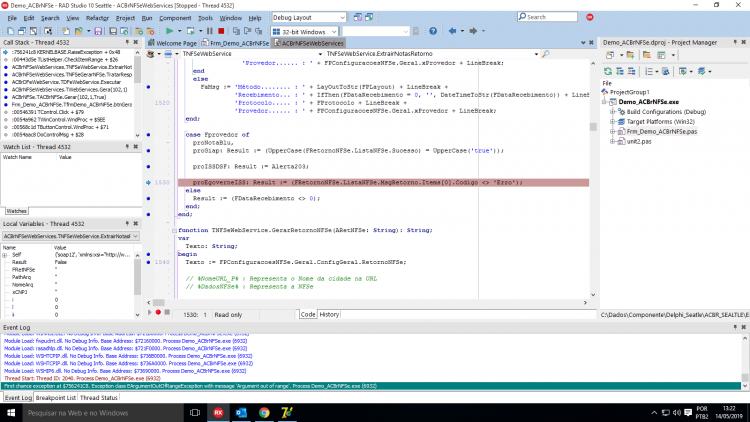The image size is (750, 422).
Task: Click the Save file toolbar icon
Action: pos(98,31)
